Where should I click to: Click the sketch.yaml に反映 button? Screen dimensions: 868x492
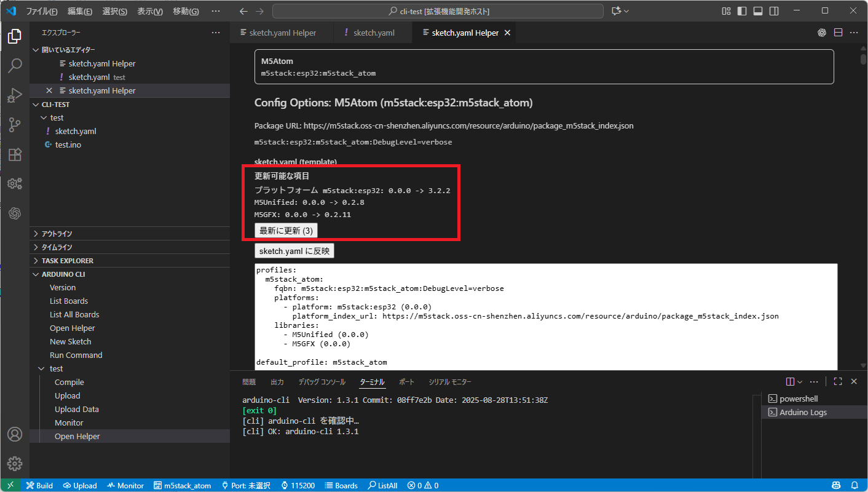tap(294, 251)
